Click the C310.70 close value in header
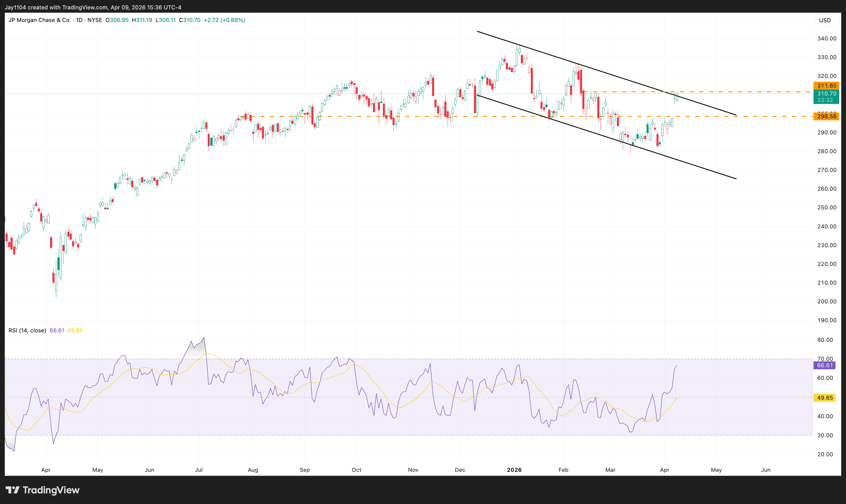This screenshot has height=504, width=846. point(190,20)
